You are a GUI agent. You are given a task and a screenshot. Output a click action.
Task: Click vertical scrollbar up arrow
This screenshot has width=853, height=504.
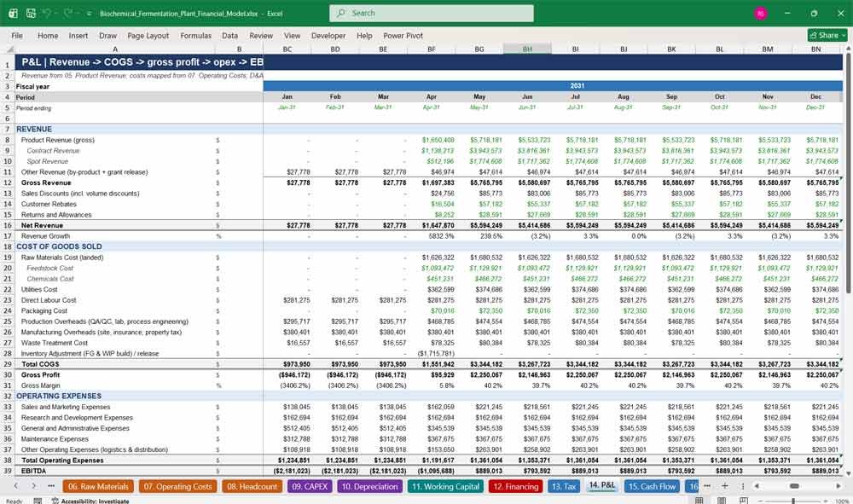point(848,49)
